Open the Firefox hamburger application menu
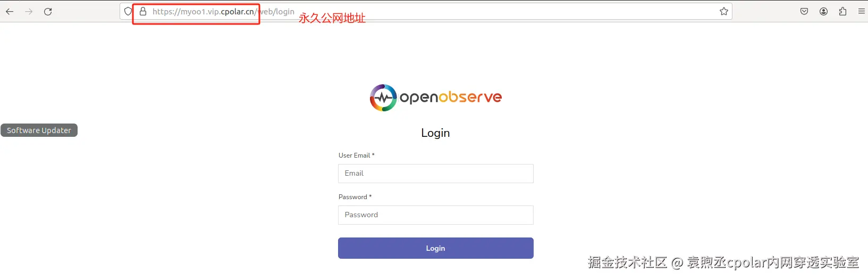The image size is (868, 279). (862, 11)
